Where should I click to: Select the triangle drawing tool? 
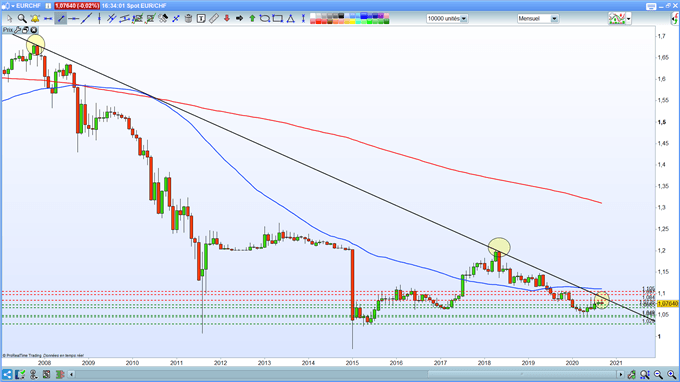291,19
